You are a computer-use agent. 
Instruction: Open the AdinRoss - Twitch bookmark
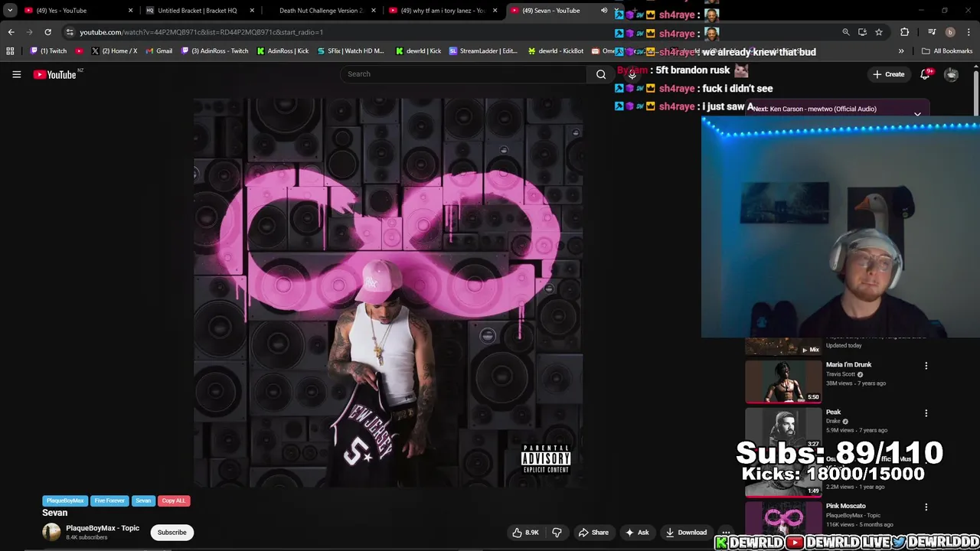(x=214, y=51)
